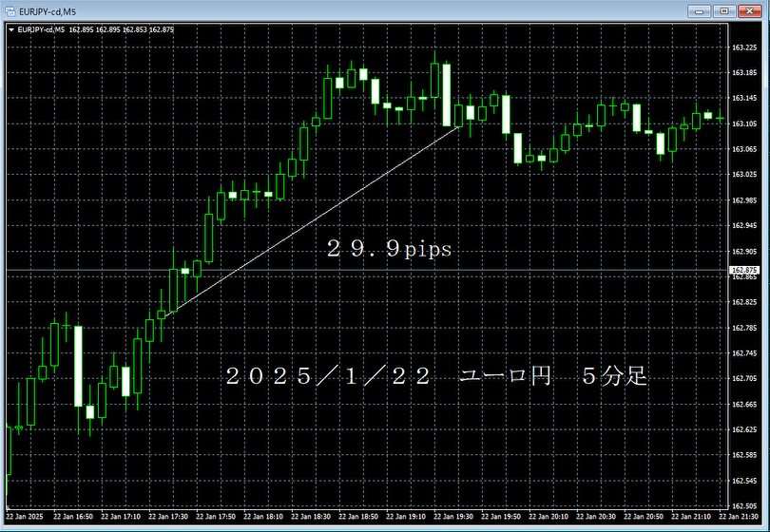Click the 162.785 price scale label
The width and height of the screenshot is (770, 532).
coord(744,328)
